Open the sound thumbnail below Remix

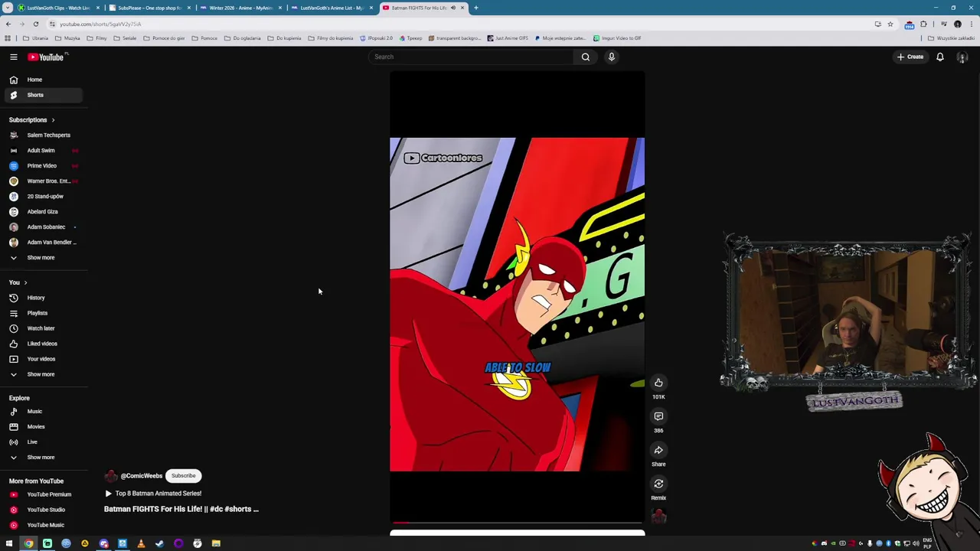coord(658,517)
